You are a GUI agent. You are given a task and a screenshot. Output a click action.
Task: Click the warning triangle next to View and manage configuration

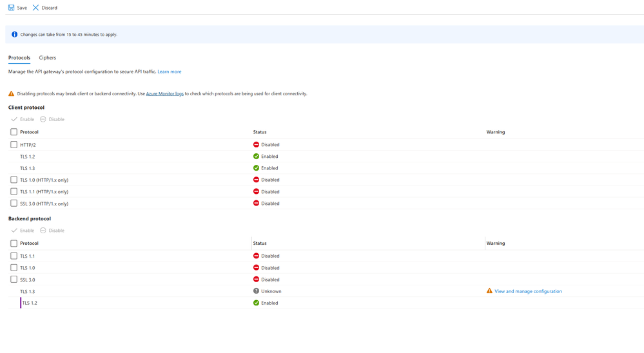point(489,291)
